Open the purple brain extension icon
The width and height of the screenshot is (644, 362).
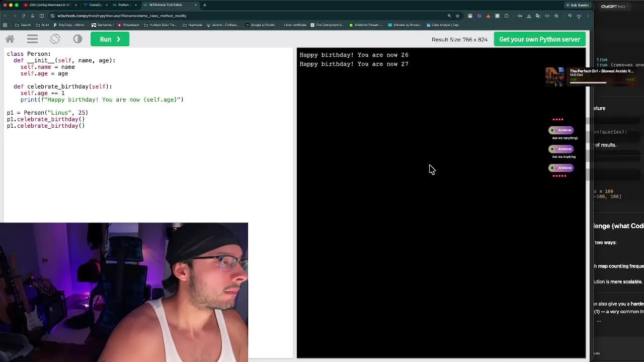pos(479,16)
